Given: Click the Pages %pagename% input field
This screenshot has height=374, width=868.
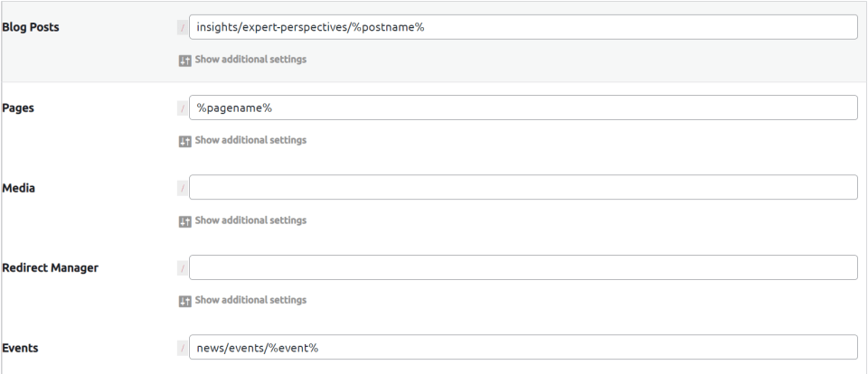Looking at the screenshot, I should pos(523,108).
